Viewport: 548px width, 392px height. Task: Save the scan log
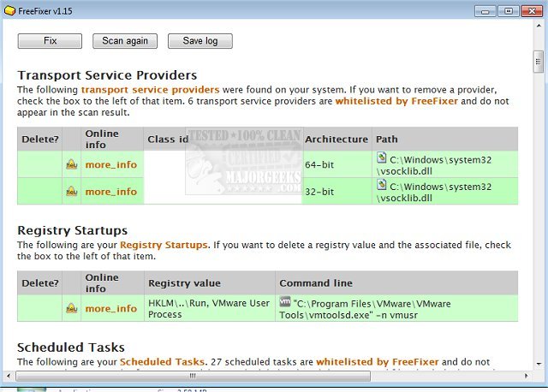tap(200, 41)
